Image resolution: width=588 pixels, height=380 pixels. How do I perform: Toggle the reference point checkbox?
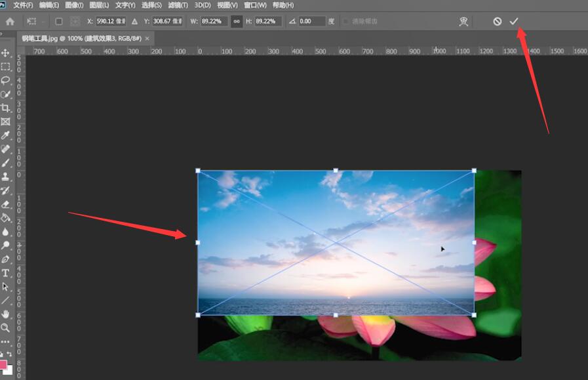click(59, 22)
